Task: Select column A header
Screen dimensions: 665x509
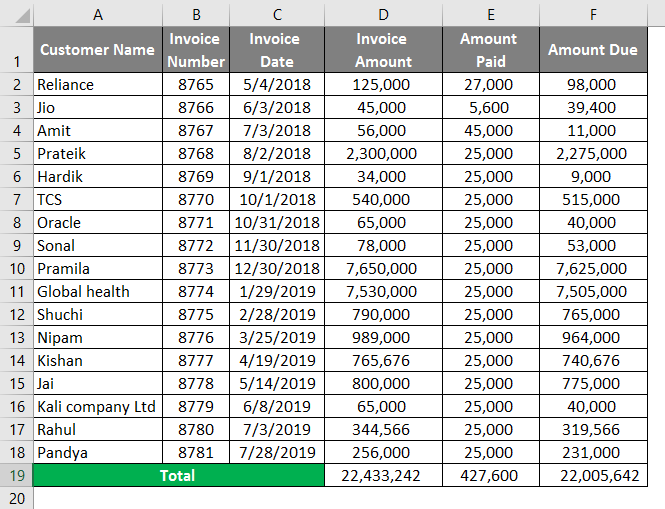Action: (97, 14)
